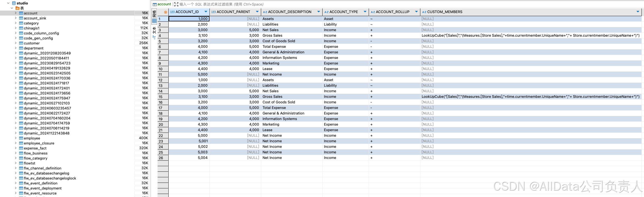
Task: Open the ACCOUNT_DESCRIPTION column filter dropdown arrow
Action: coord(319,12)
